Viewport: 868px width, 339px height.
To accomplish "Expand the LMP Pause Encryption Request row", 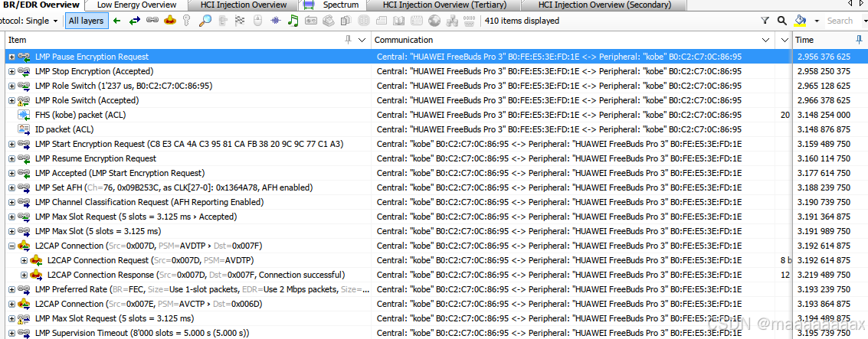I will tap(11, 57).
